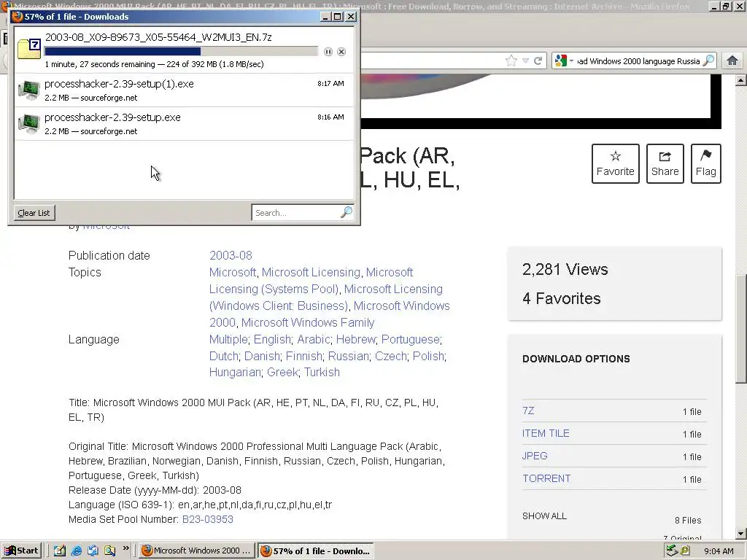The image size is (747, 560).
Task: Click the vertical scrollbar thumb
Action: click(x=741, y=329)
